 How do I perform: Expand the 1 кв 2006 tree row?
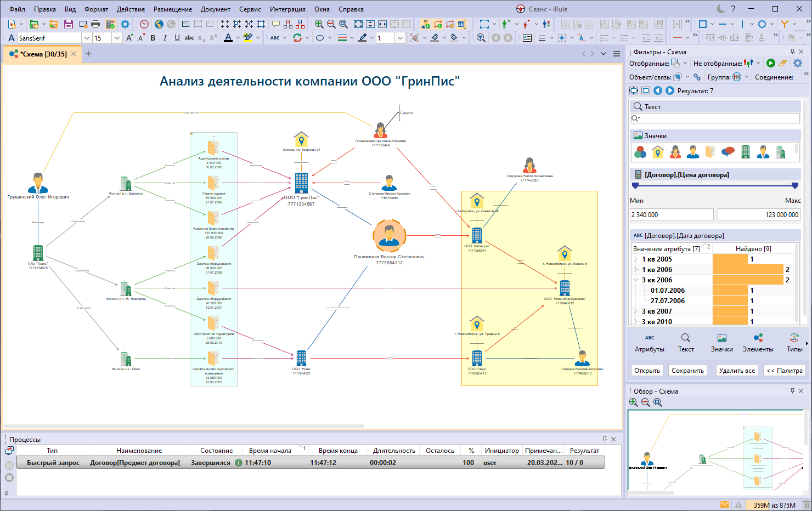(636, 270)
